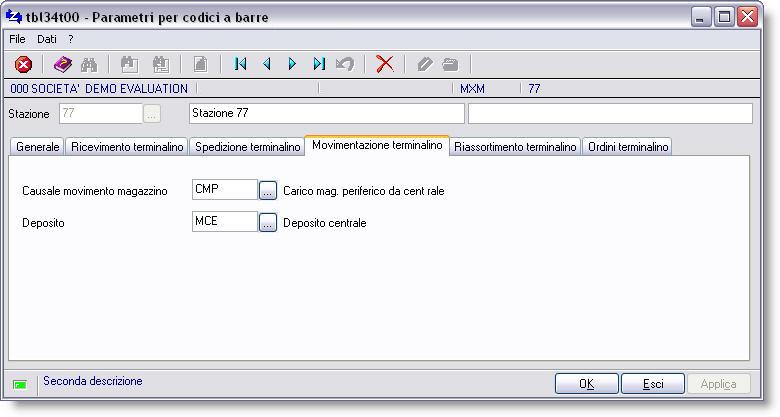Jump to the last record

pyautogui.click(x=318, y=64)
